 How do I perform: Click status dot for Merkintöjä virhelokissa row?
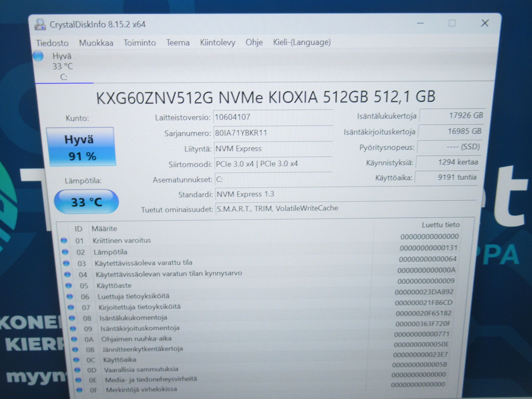click(79, 390)
